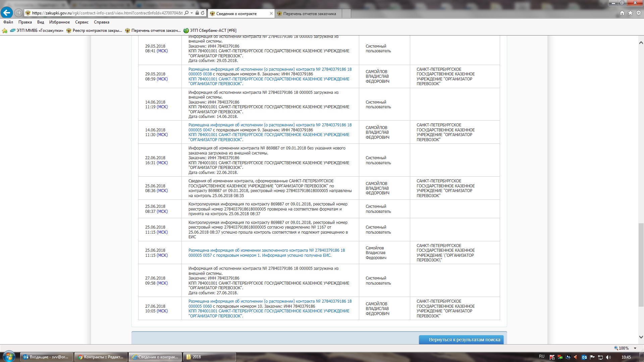Click the browser back arrow button
The width and height of the screenshot is (644, 362).
tap(7, 13)
